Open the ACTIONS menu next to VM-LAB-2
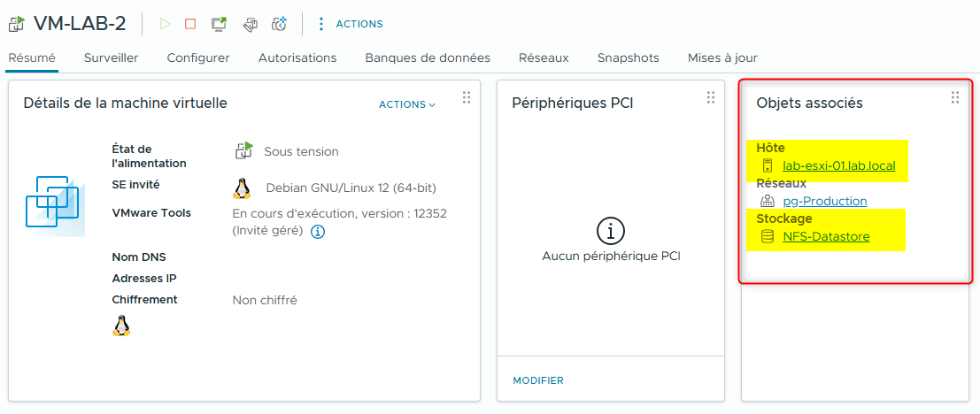This screenshot has width=980, height=414. point(359,25)
